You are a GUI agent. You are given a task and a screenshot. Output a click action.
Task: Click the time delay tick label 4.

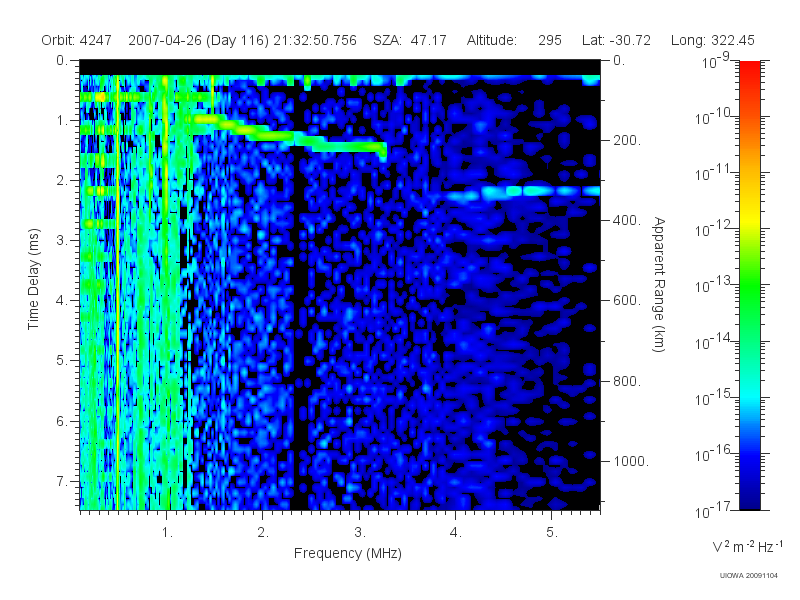click(x=62, y=301)
